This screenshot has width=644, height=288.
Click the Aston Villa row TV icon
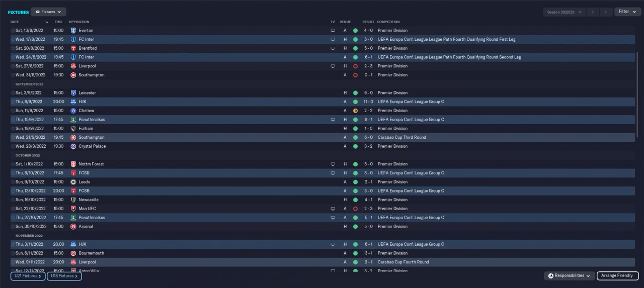(333, 271)
